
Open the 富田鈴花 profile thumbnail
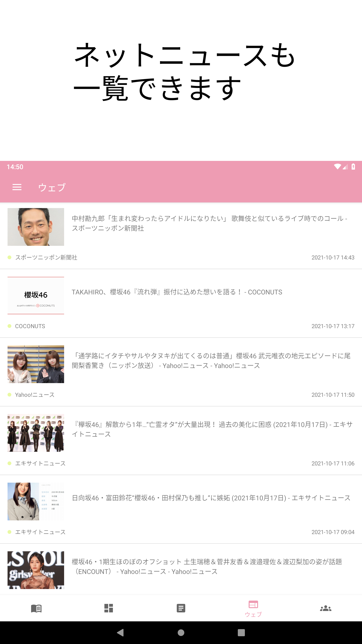click(36, 501)
